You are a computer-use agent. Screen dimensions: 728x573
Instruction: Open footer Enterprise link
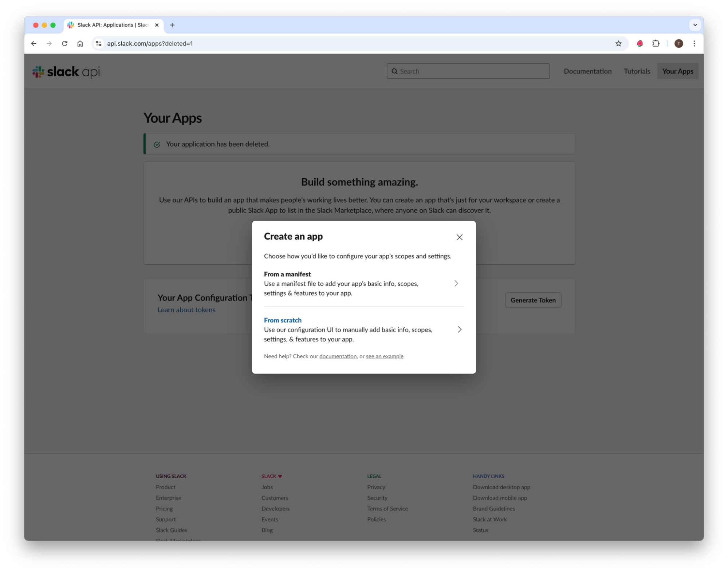168,498
